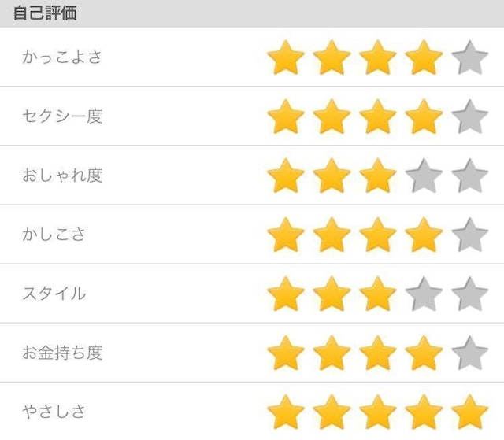504x440 pixels.
Task: Tap the やさしさ row label
Action: coord(54,412)
